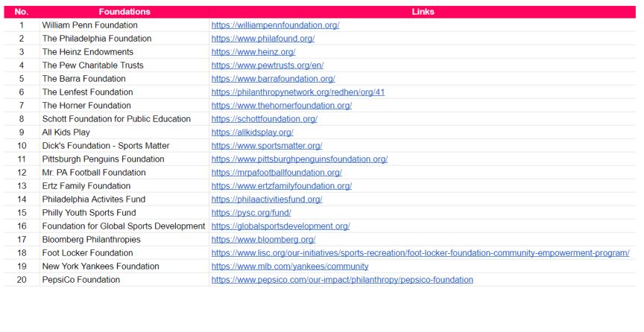Select the 'Mr. PA Football Foundation' cell
The height and width of the screenshot is (332, 644).
pos(124,173)
